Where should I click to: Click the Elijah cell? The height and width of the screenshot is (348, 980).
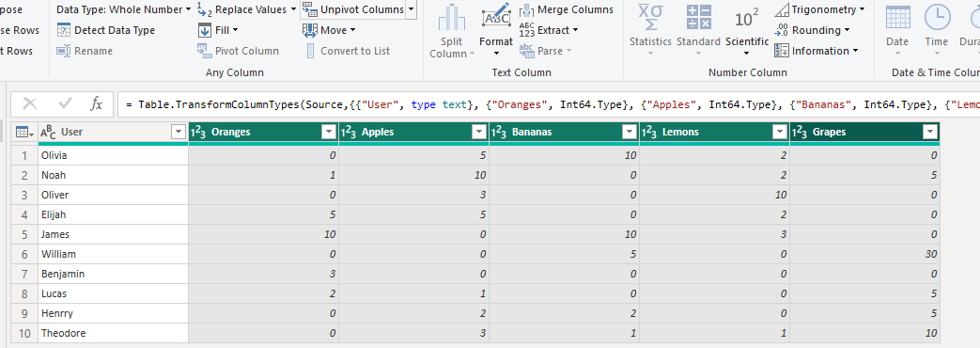[x=113, y=214]
